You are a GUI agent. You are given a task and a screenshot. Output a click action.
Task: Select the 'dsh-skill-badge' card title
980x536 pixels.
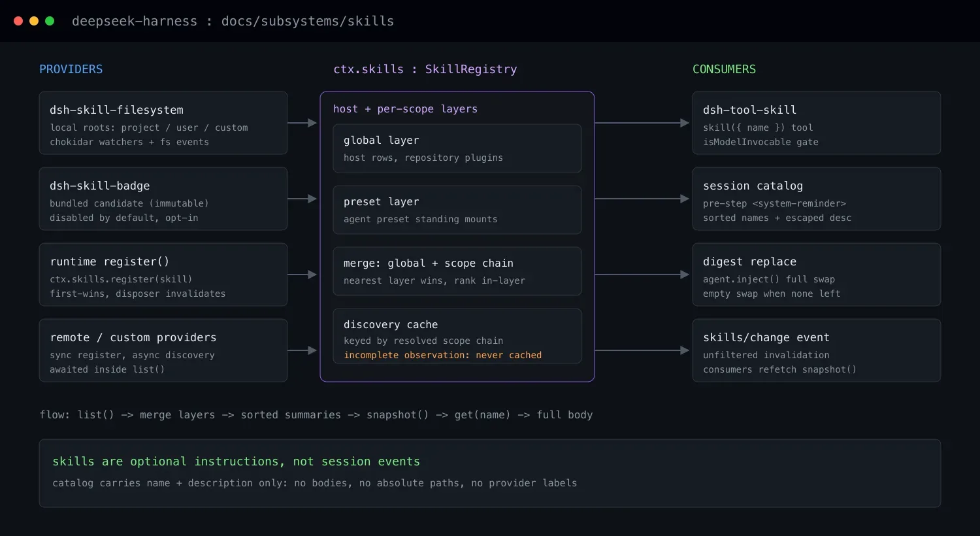click(100, 186)
